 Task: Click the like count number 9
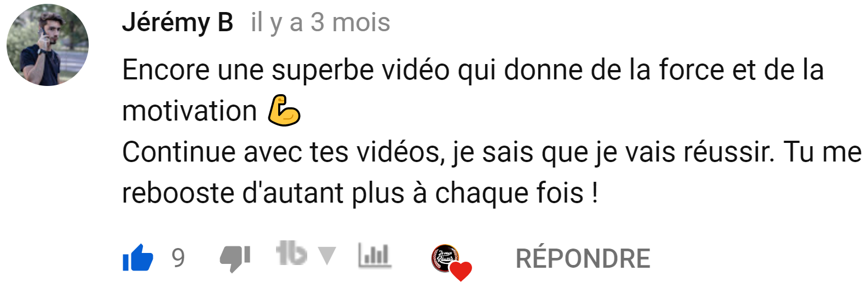(x=178, y=258)
